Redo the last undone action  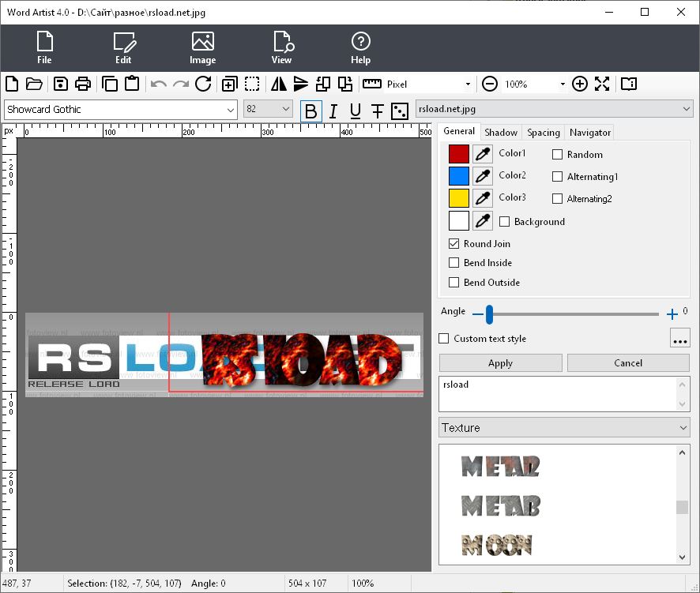(181, 84)
